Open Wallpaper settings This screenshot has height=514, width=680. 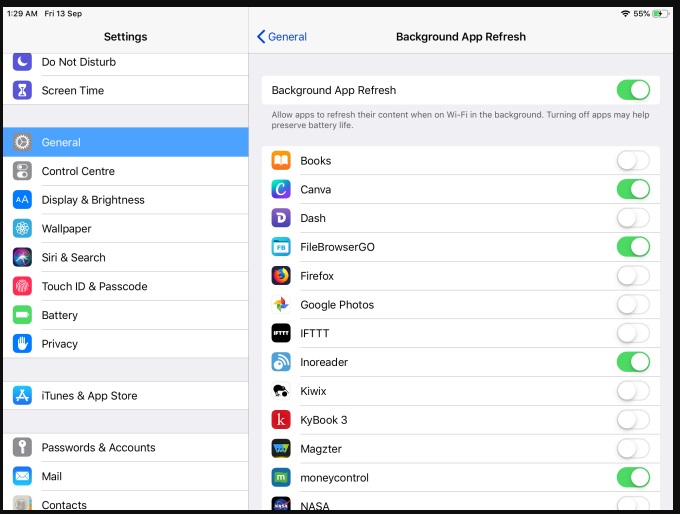pos(126,229)
